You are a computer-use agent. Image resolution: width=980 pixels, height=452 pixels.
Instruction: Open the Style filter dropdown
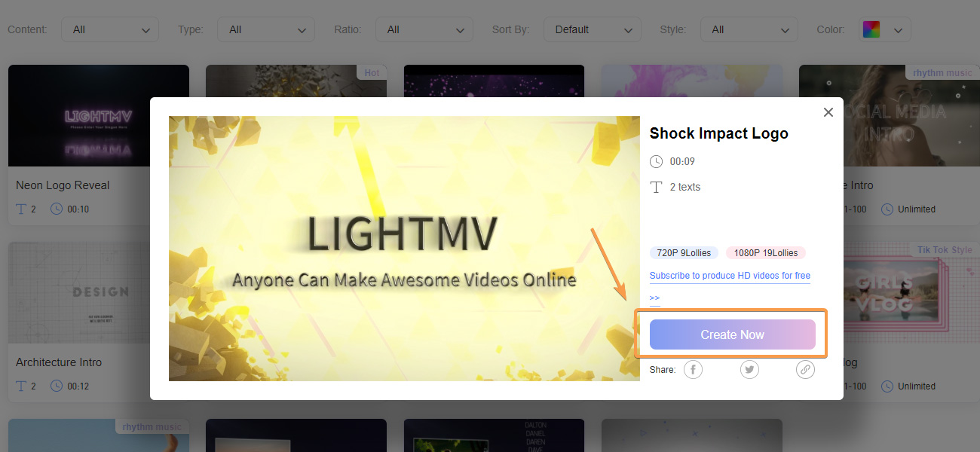click(x=749, y=29)
